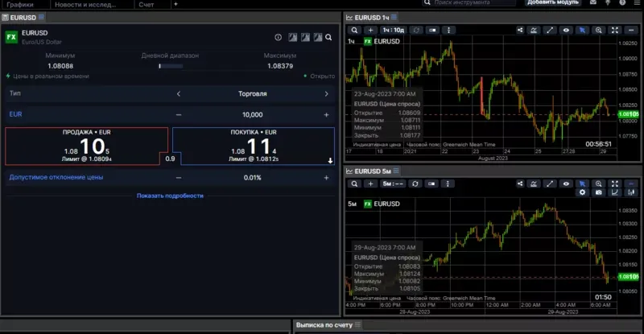Click the 10,000 amount field
The image size is (644, 334).
pyautogui.click(x=252, y=114)
